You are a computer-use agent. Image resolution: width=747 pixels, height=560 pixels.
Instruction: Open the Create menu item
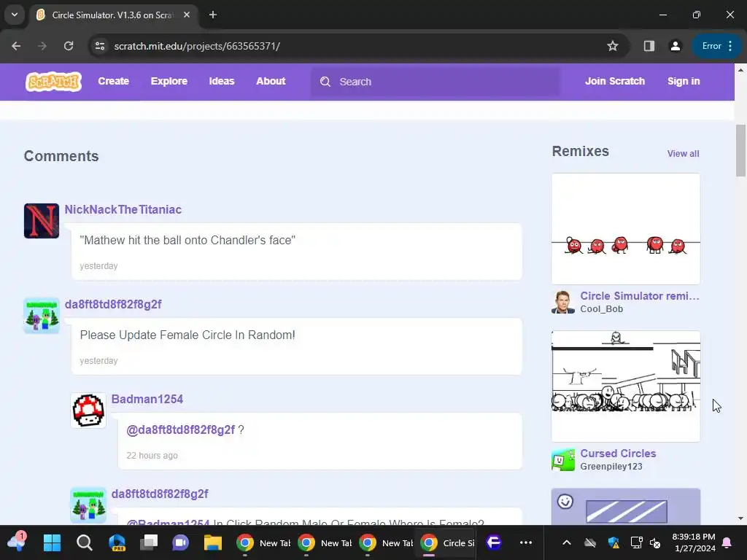113,82
